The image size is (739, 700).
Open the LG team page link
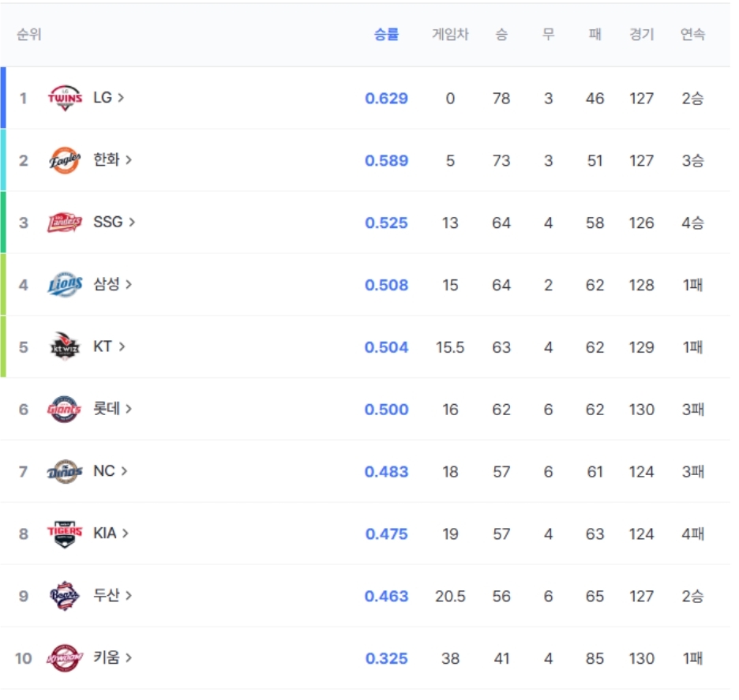click(108, 98)
